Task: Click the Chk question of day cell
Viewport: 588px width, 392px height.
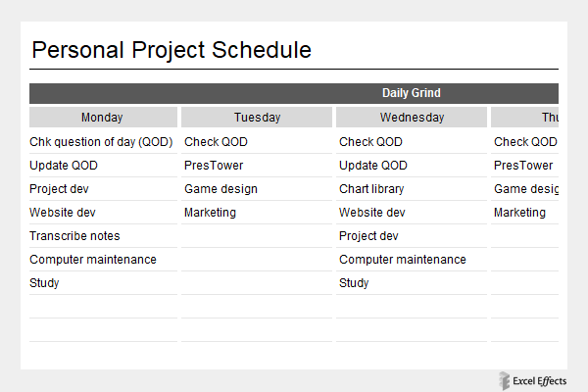Action: [101, 142]
